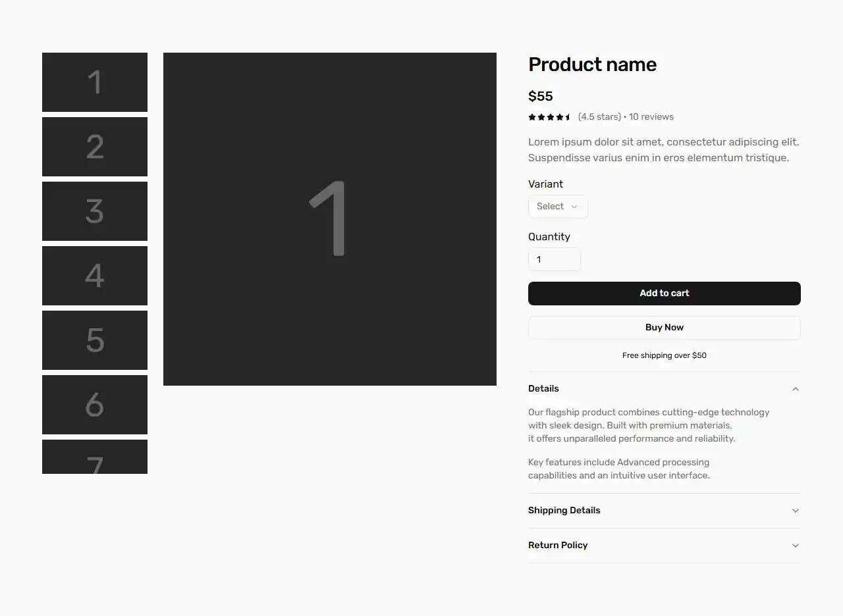The width and height of the screenshot is (843, 616).
Task: Click the Add to cart button
Action: 664,293
